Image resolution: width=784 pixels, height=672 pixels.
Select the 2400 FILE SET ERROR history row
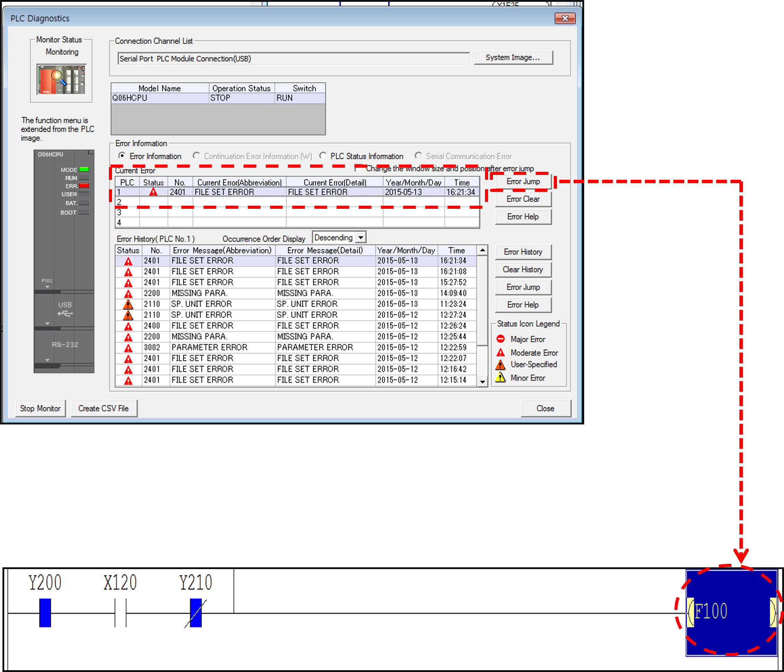[x=296, y=326]
